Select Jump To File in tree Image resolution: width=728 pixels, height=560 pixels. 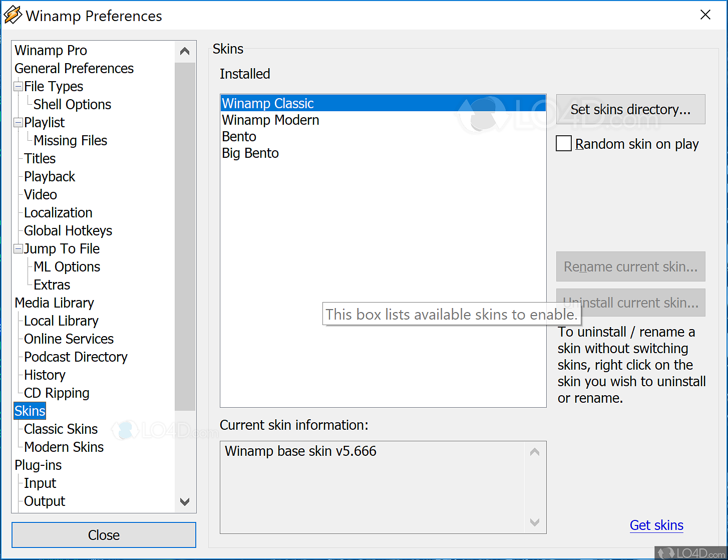(x=62, y=249)
